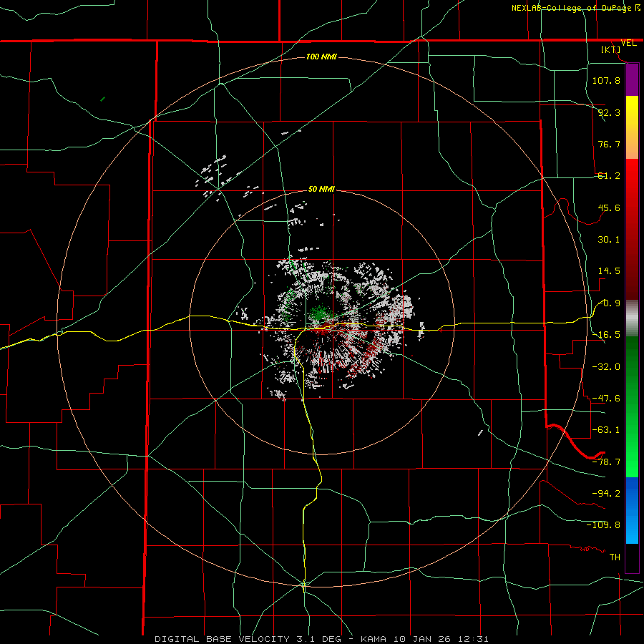Image resolution: width=644 pixels, height=644 pixels.
Task: Click the -32.0 legend value
Action: click(606, 367)
